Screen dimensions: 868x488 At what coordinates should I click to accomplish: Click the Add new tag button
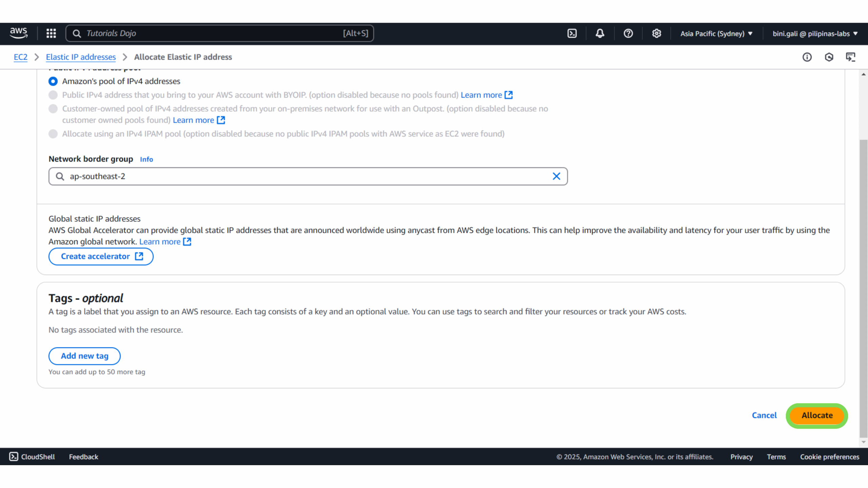click(x=84, y=356)
